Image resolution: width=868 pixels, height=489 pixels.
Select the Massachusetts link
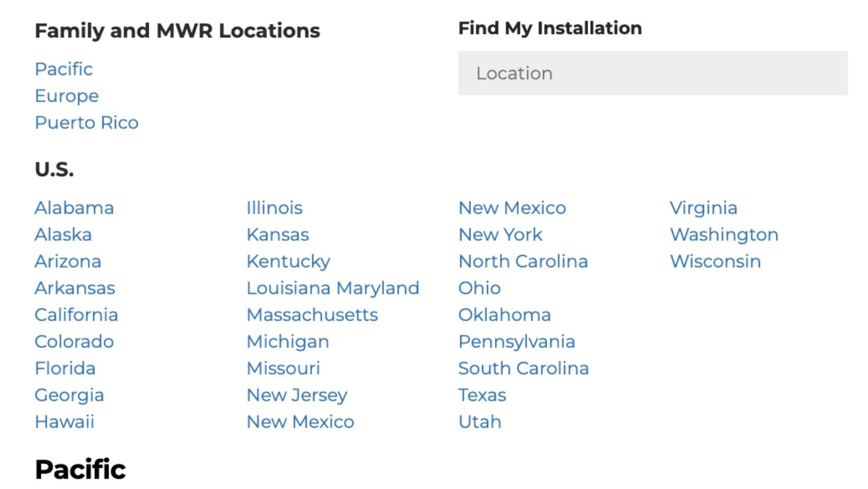click(x=312, y=315)
